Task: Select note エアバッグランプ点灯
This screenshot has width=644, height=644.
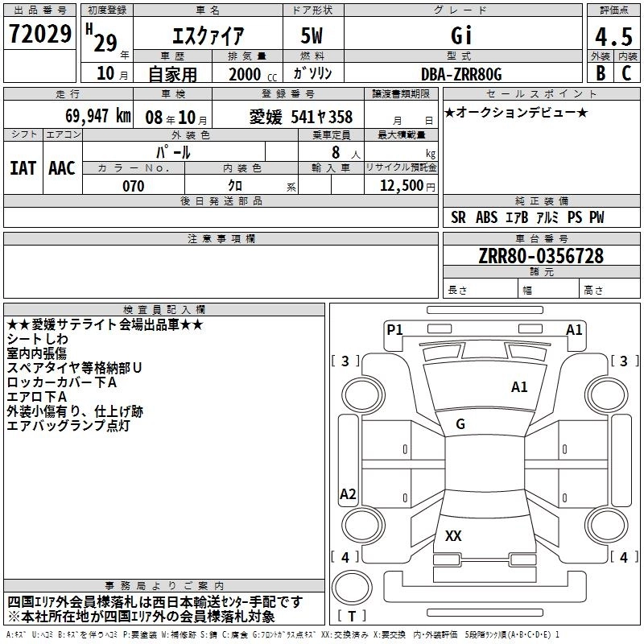Action: pyautogui.click(x=68, y=426)
